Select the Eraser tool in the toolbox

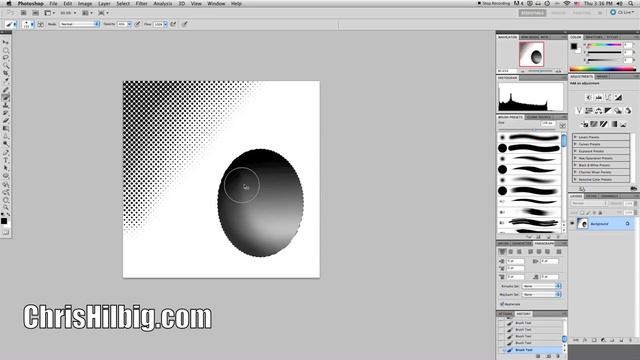click(x=6, y=121)
